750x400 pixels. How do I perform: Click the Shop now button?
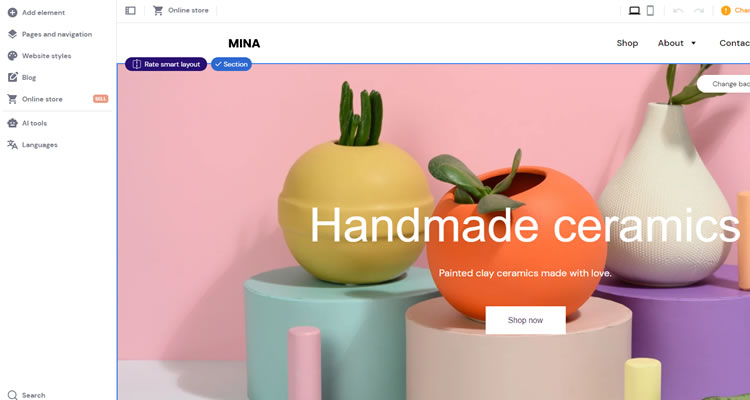click(525, 320)
